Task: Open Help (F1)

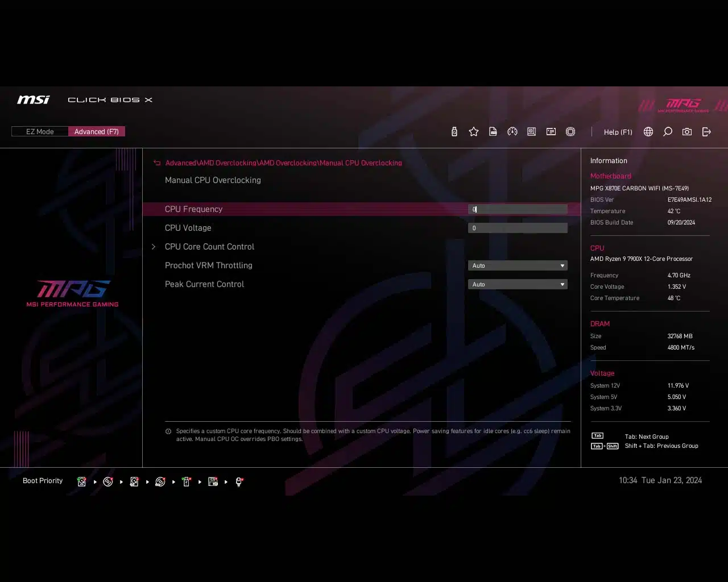Action: (618, 132)
